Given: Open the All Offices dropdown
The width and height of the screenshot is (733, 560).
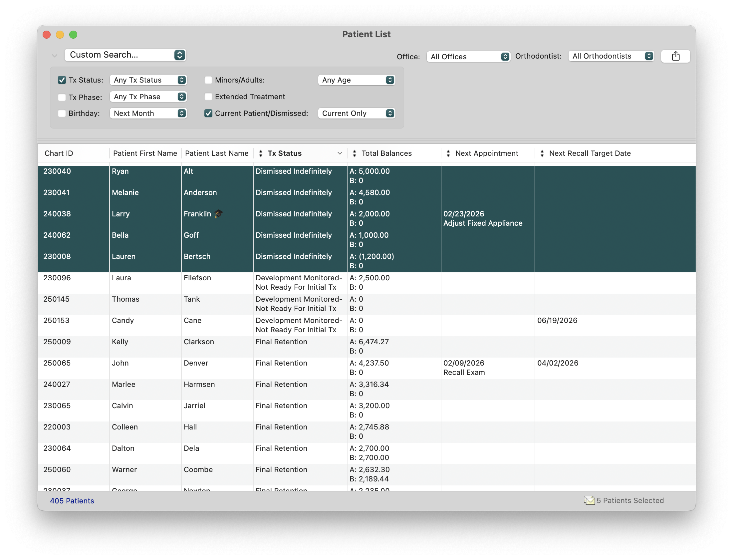Looking at the screenshot, I should 468,57.
